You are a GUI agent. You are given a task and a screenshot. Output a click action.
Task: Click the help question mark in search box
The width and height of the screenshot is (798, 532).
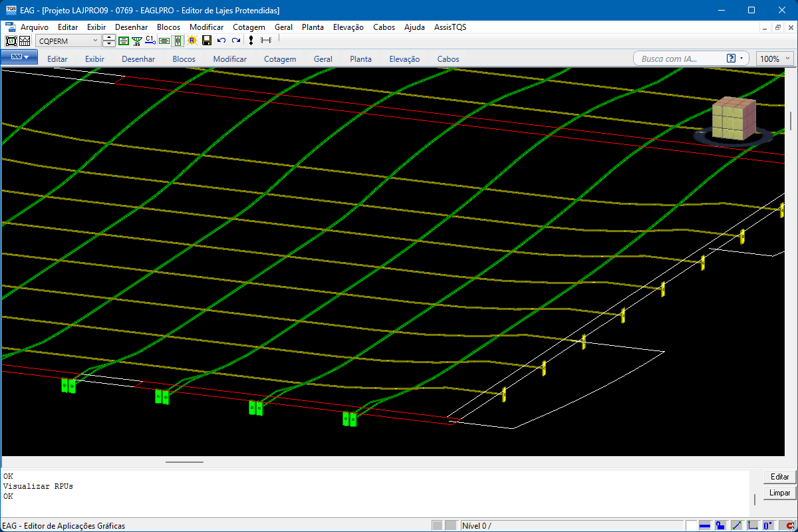[x=731, y=59]
